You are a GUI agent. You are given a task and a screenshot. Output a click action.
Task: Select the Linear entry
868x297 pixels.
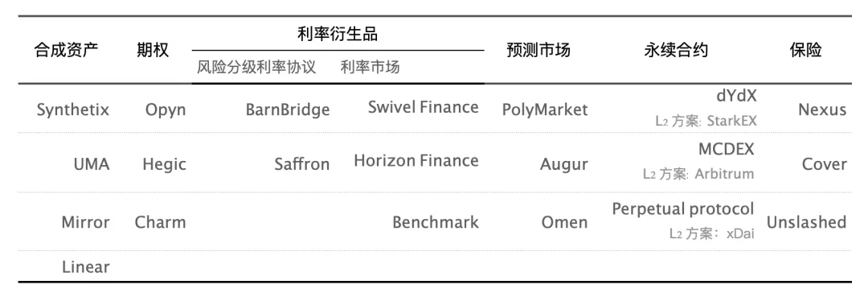(x=86, y=267)
